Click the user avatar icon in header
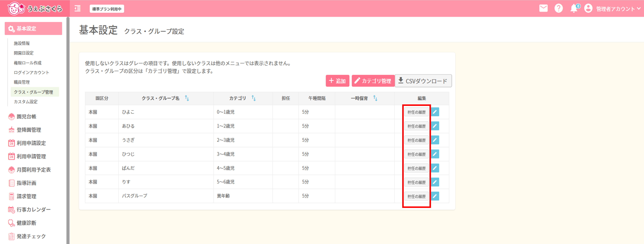The width and height of the screenshot is (644, 244). tap(588, 9)
